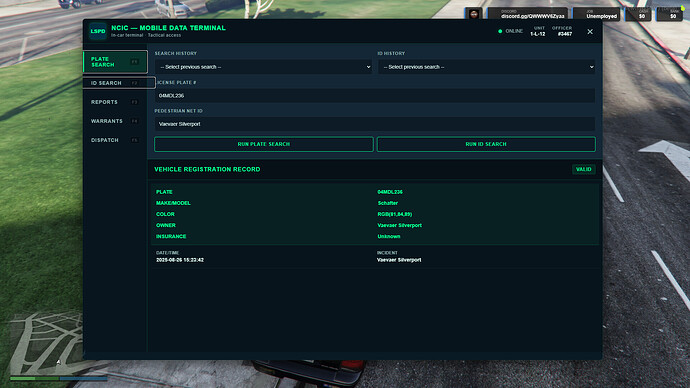
Task: Click the Officer #3467 label
Action: click(x=562, y=31)
